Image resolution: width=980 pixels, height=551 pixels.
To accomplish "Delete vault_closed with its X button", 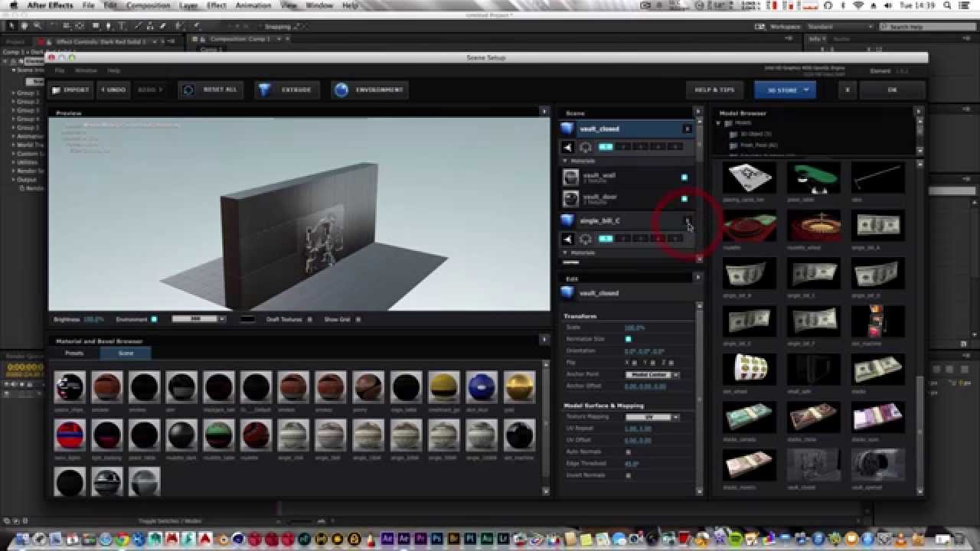I will (x=687, y=129).
